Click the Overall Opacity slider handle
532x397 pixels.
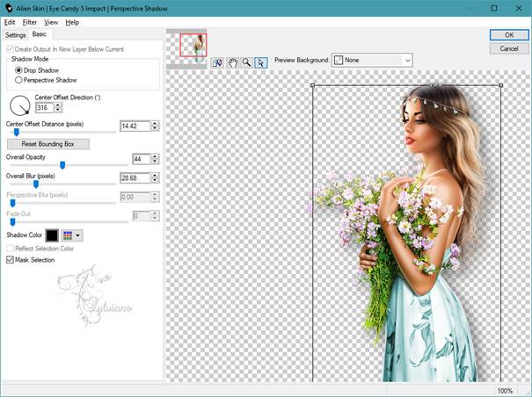click(x=62, y=165)
